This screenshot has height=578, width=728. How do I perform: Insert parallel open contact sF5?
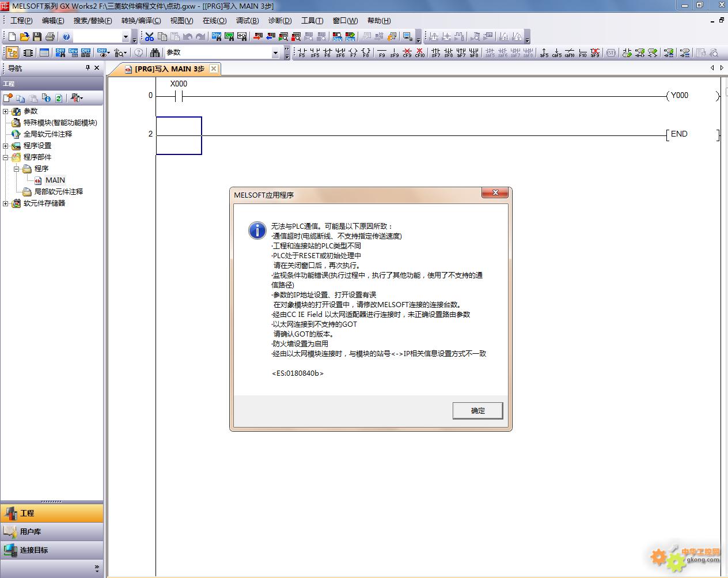click(x=315, y=52)
